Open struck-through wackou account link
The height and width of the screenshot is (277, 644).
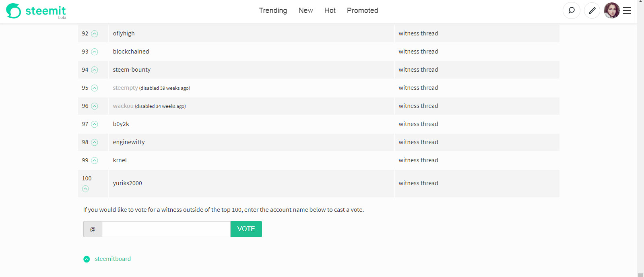123,106
